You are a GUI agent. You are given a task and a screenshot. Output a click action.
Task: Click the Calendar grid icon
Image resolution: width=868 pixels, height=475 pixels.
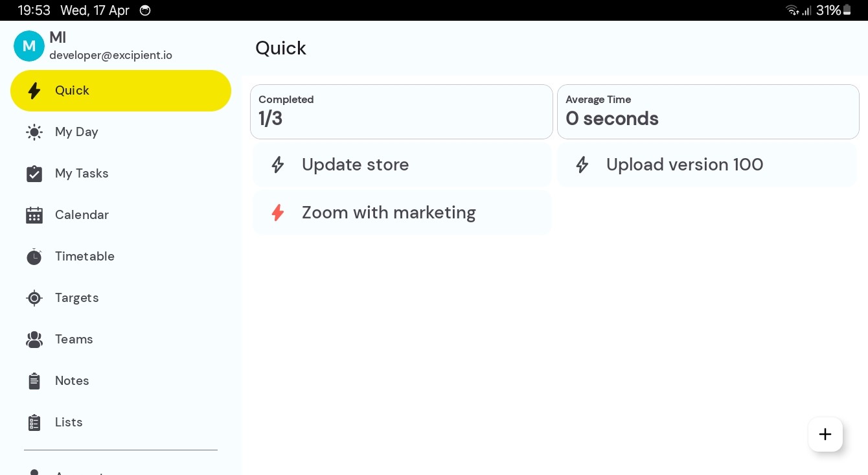click(34, 215)
